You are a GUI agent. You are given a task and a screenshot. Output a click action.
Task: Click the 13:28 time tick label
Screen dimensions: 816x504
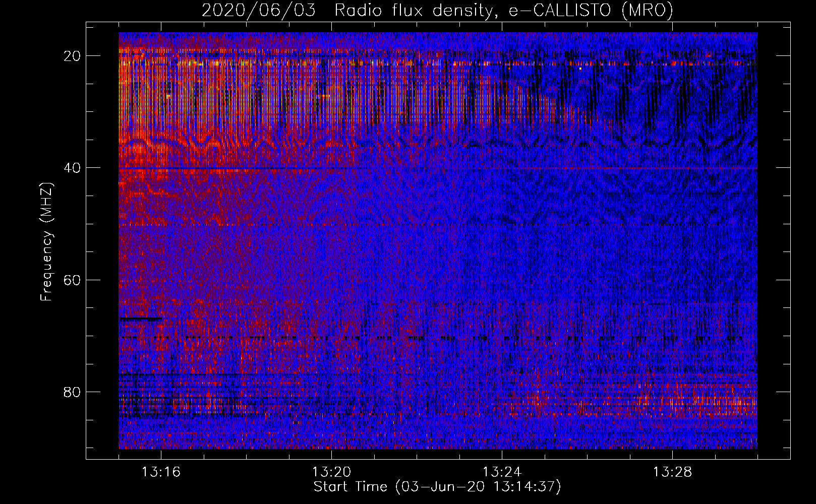coord(672,472)
